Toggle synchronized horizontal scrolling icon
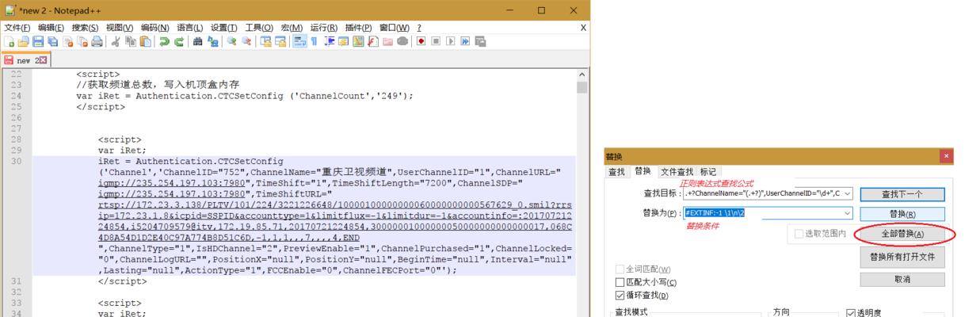Screen dimensions: 980x317 point(280,41)
